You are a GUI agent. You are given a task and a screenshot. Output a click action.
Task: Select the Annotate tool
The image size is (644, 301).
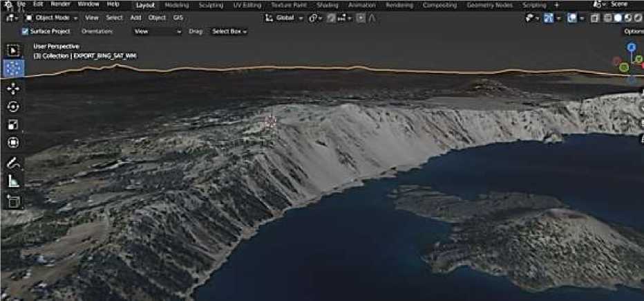13,164
